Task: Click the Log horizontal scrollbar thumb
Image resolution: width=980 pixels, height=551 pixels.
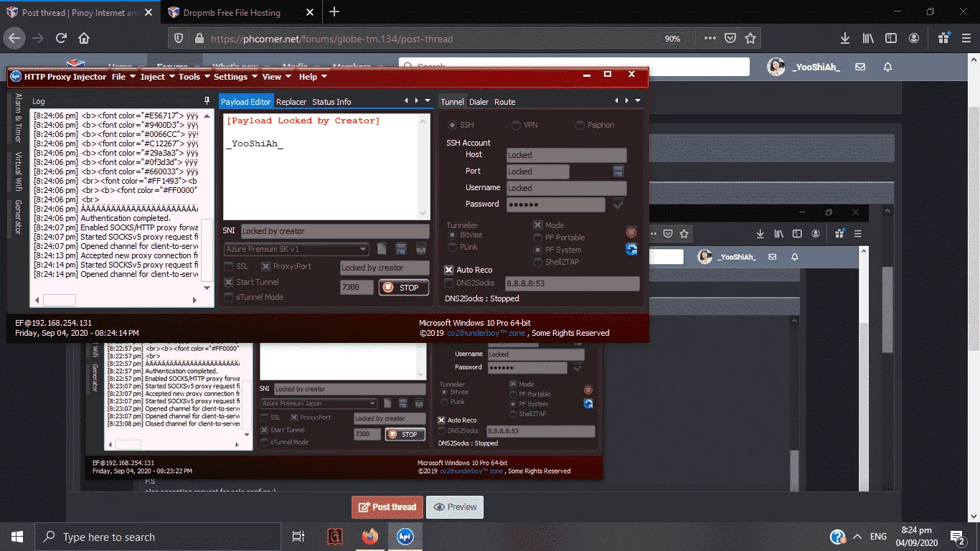Action: (x=60, y=300)
